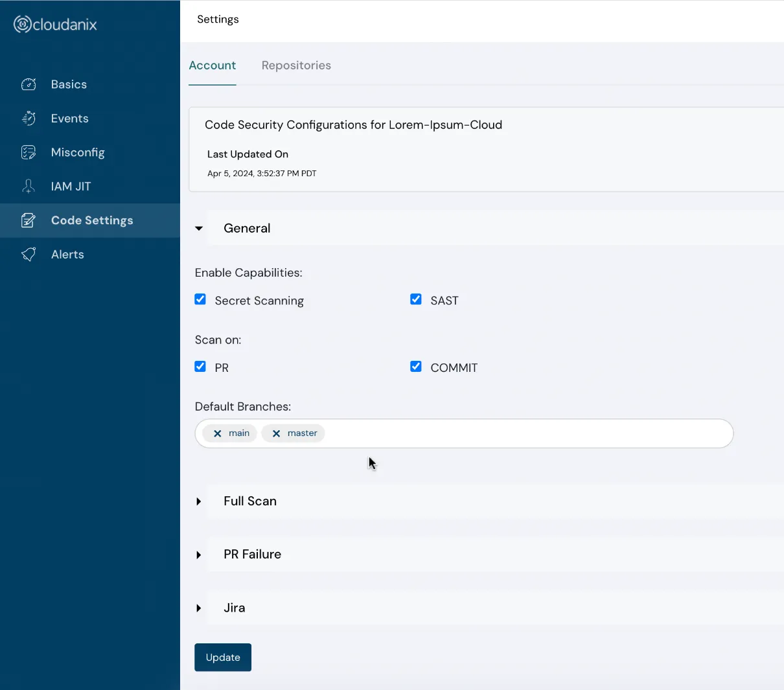The image size is (784, 690).
Task: Select the Events icon in the sidebar
Action: (x=29, y=118)
